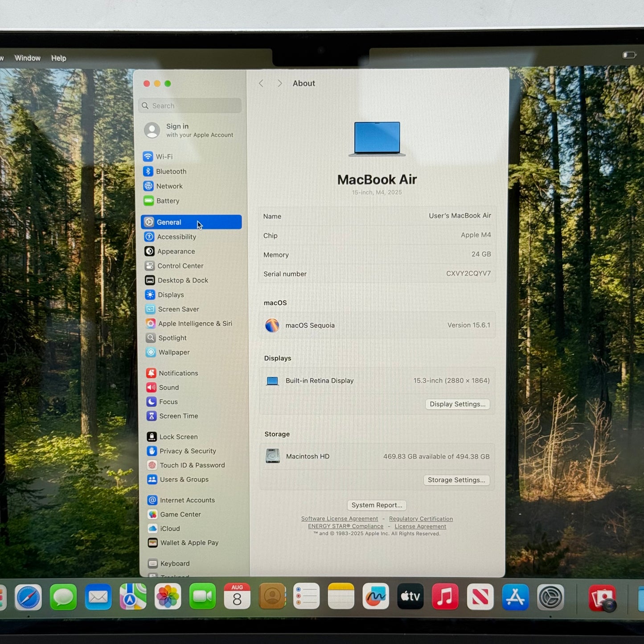The image size is (644, 644).
Task: Launch Freeform from the Dock
Action: pyautogui.click(x=376, y=596)
